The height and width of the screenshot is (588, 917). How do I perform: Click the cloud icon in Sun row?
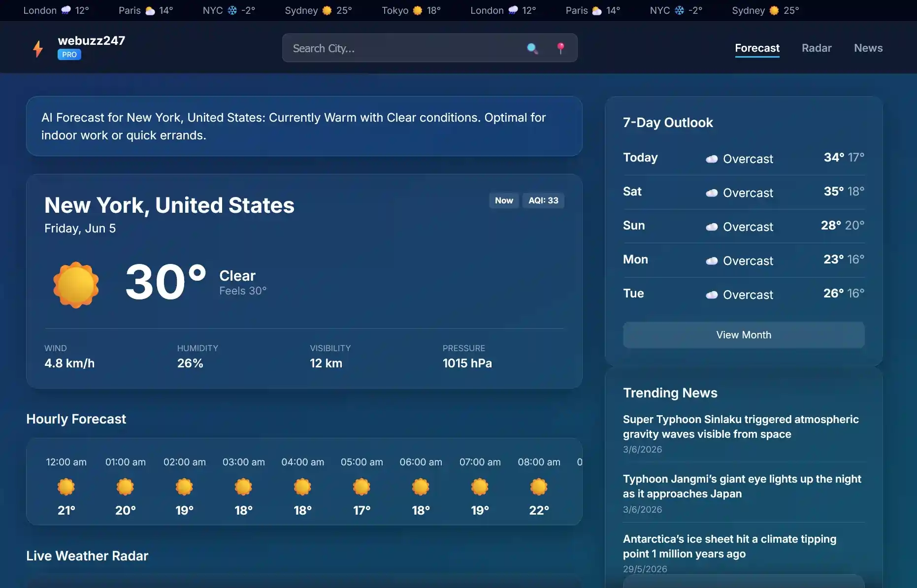click(712, 227)
